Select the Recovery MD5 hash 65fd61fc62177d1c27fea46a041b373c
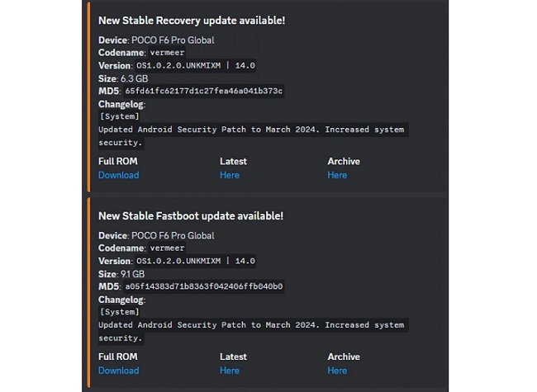 (x=204, y=91)
